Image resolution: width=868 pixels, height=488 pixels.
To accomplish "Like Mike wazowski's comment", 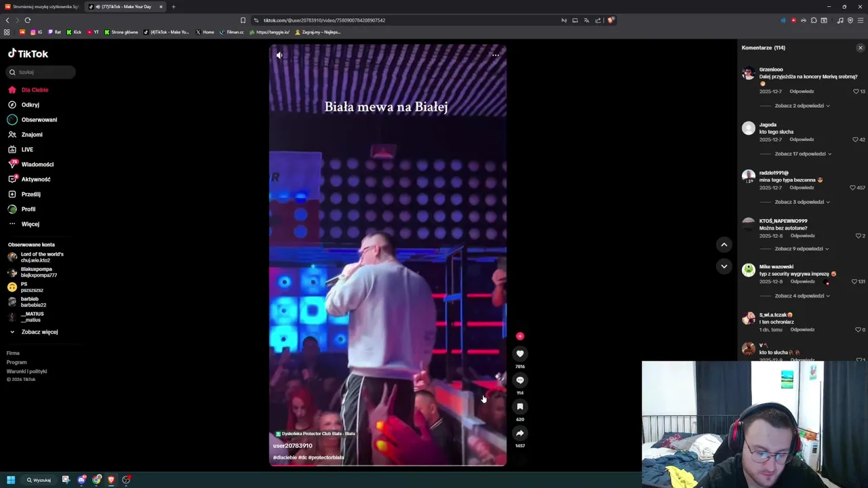I will click(854, 282).
